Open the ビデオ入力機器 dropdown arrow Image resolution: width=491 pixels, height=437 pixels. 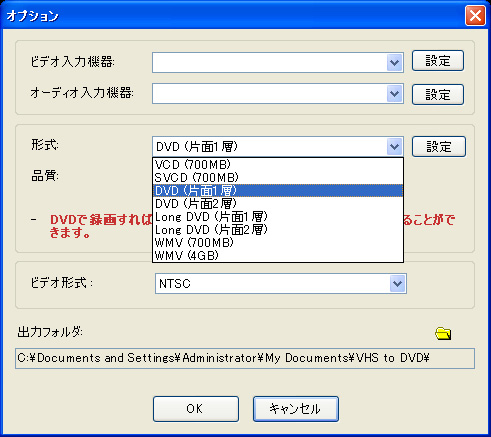pos(395,62)
